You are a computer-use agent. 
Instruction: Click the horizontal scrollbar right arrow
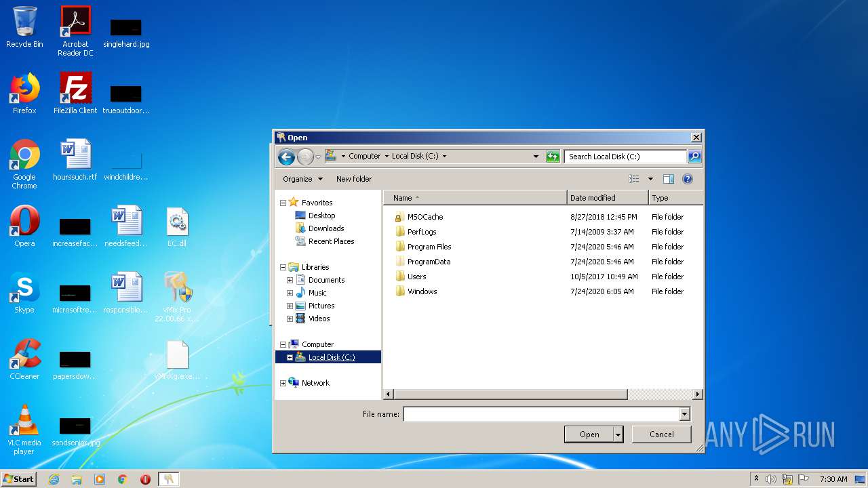[697, 394]
